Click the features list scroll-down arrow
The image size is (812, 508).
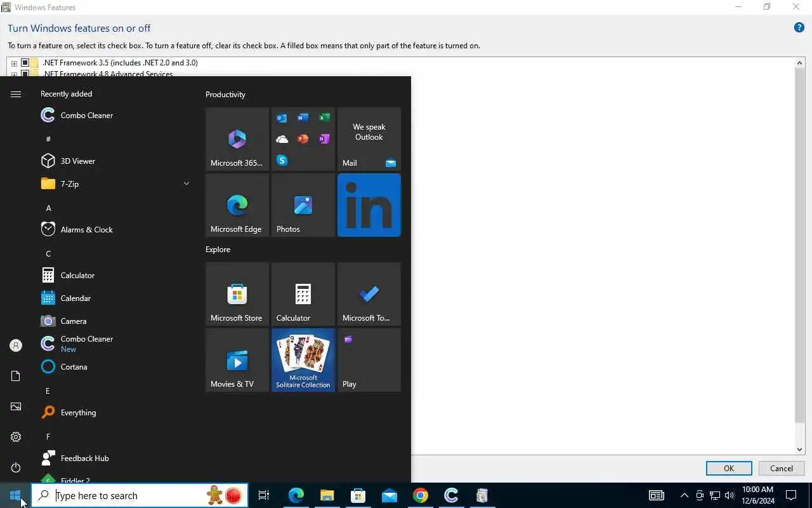pos(800,449)
